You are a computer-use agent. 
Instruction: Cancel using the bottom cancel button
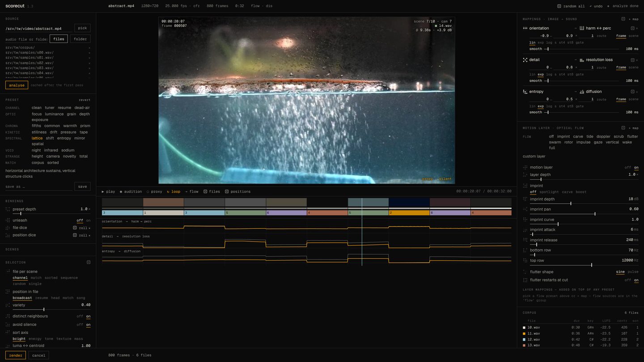click(39, 355)
